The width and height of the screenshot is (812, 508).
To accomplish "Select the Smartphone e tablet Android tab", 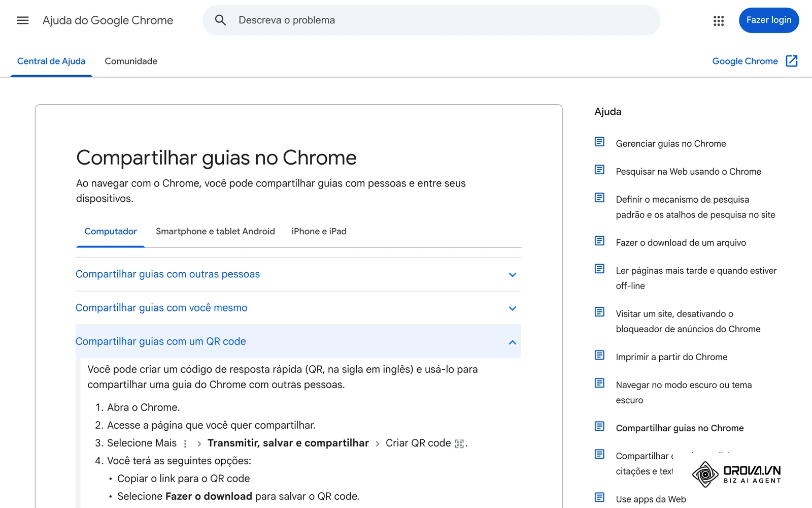I will tap(215, 232).
